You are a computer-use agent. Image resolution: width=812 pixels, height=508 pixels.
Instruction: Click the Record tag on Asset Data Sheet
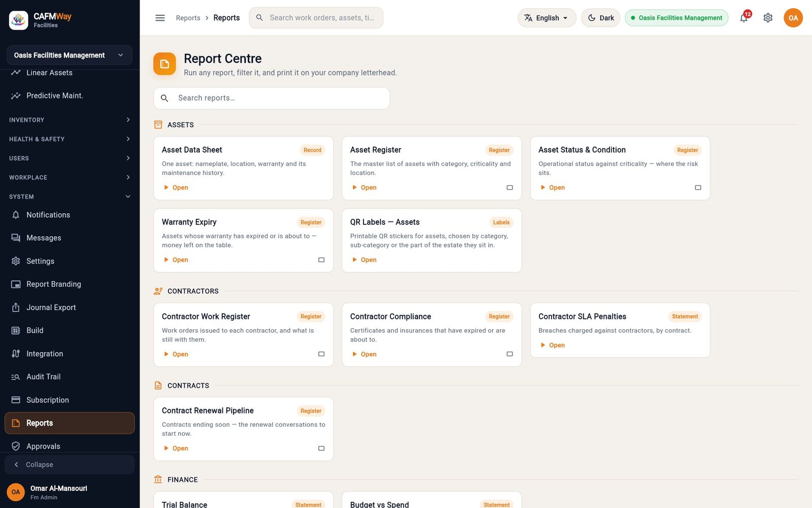312,150
